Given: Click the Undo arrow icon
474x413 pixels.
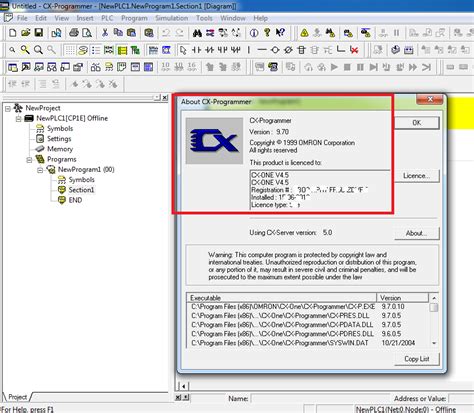Looking at the screenshot, I should 166,33.
